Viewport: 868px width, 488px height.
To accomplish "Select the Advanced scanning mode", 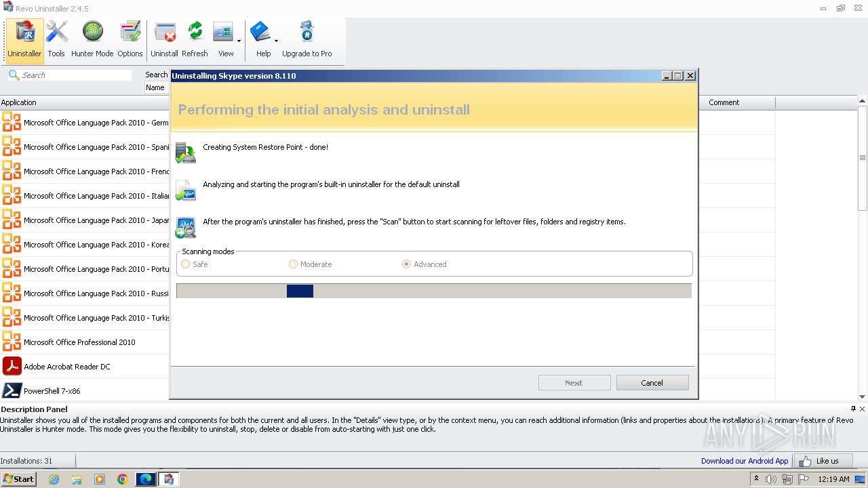I will click(407, 264).
